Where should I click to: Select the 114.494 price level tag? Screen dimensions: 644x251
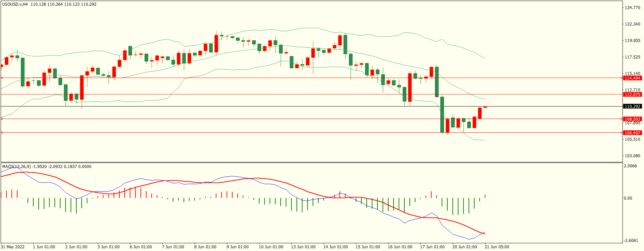point(632,78)
